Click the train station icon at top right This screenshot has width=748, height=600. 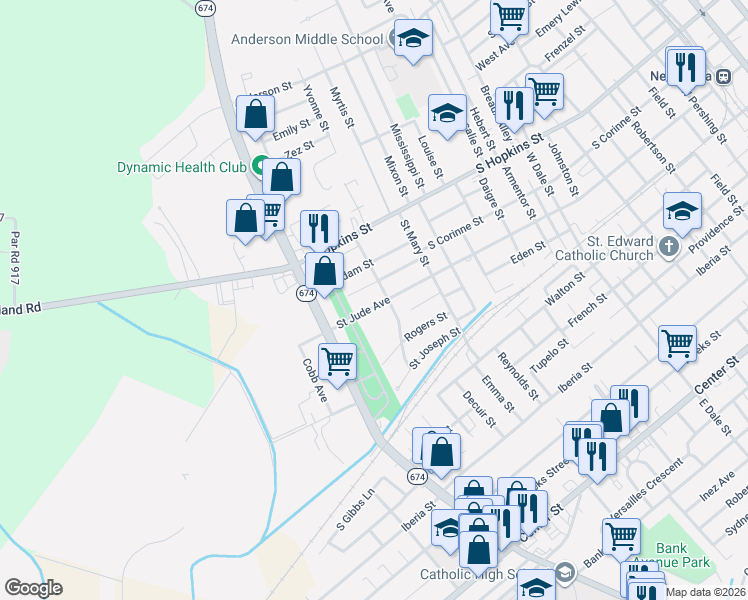point(724,76)
